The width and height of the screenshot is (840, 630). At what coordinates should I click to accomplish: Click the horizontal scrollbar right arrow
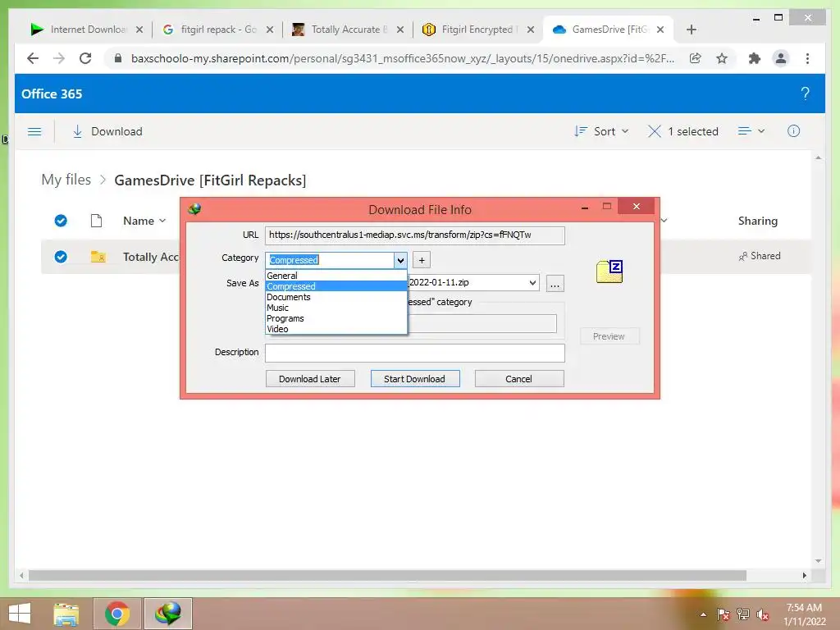tap(804, 575)
